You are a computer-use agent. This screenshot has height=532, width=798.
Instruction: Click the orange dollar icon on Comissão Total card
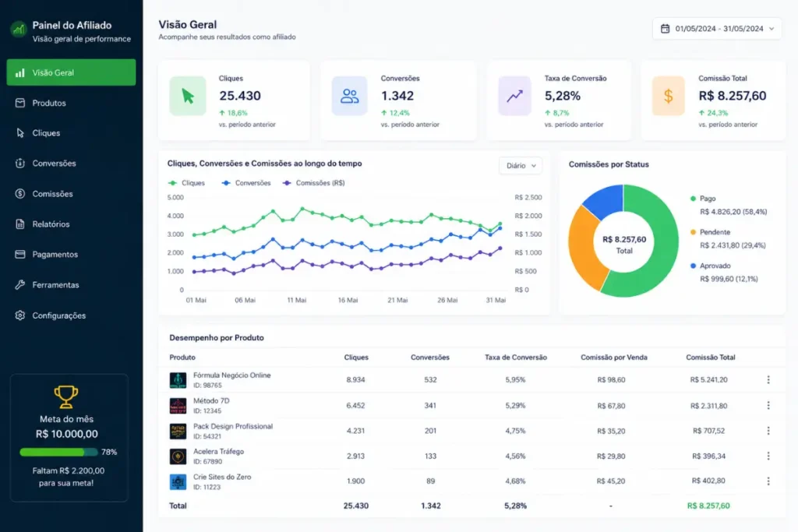[668, 96]
